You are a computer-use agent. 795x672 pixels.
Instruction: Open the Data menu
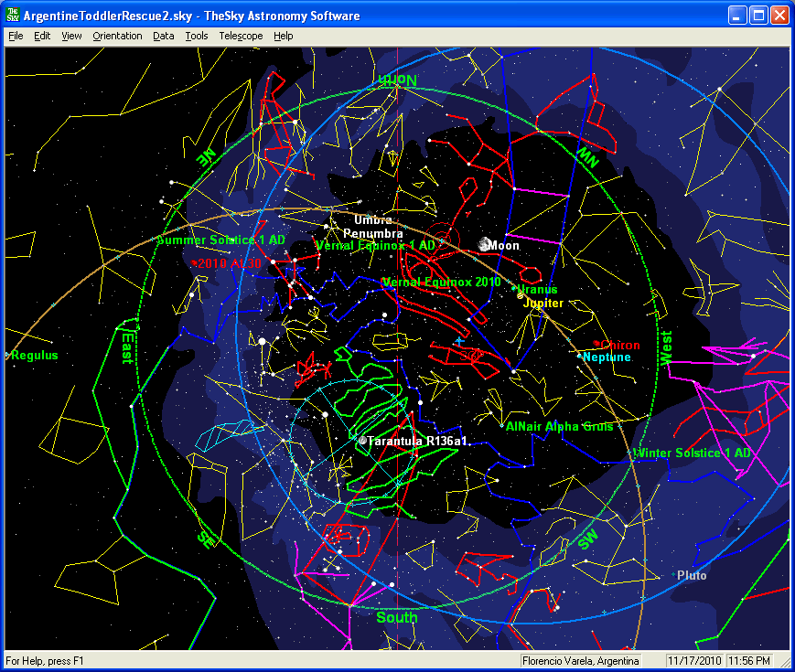(x=163, y=36)
